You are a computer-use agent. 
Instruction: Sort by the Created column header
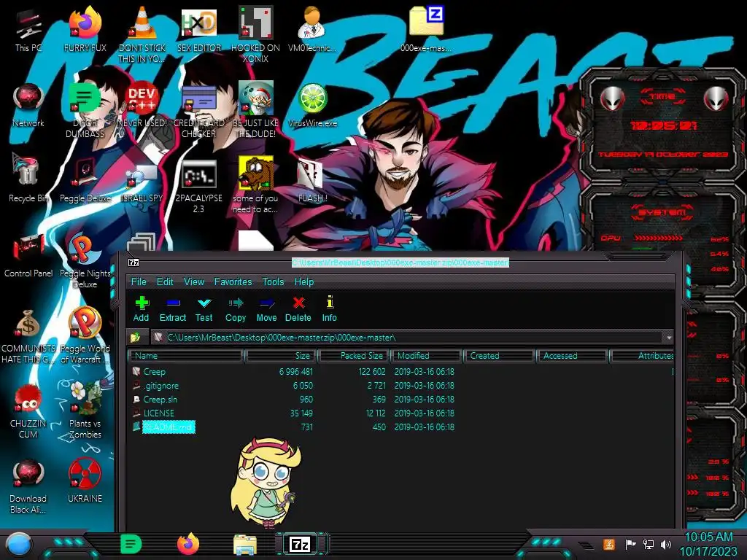click(499, 356)
